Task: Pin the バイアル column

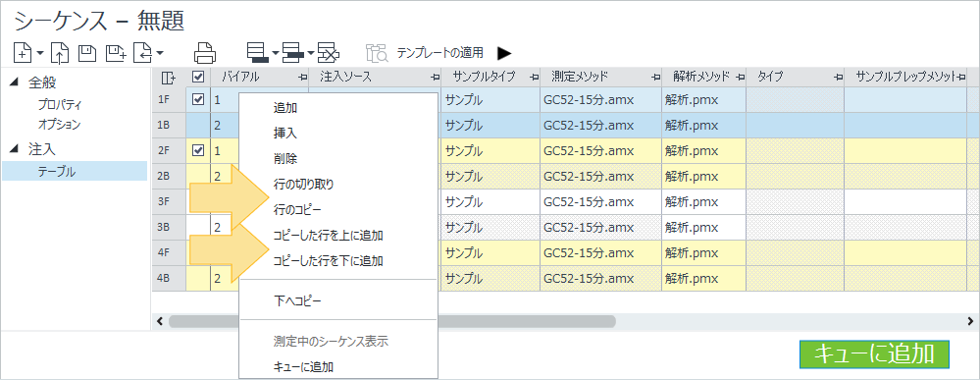Action: click(303, 77)
